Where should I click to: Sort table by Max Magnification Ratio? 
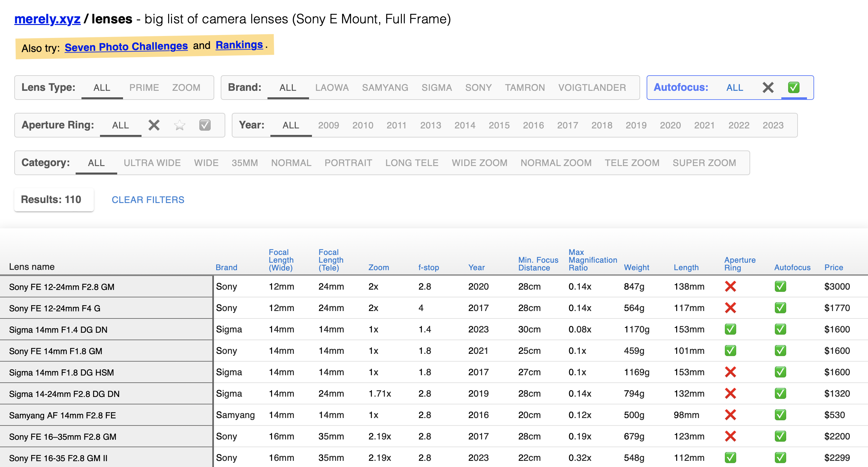593,260
